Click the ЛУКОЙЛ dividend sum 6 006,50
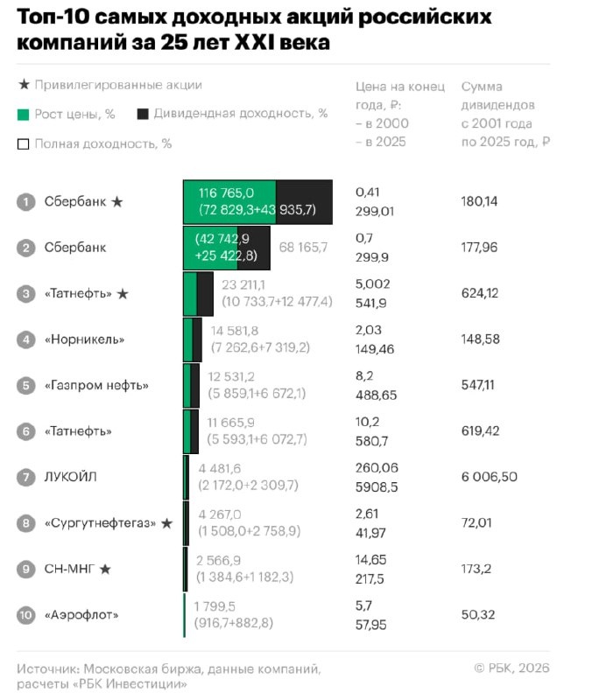Screen dimensions: 606x700 [x=489, y=477]
